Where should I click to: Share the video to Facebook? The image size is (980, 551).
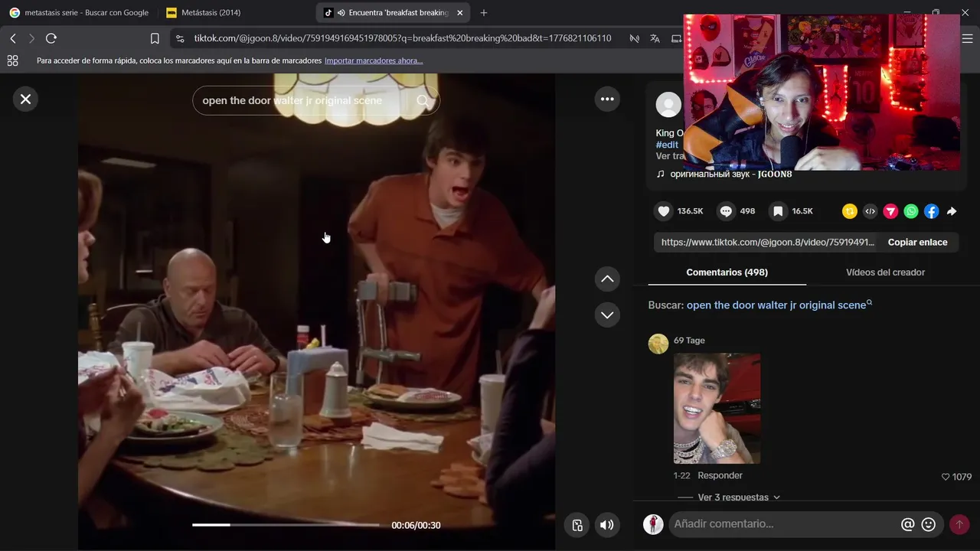931,211
